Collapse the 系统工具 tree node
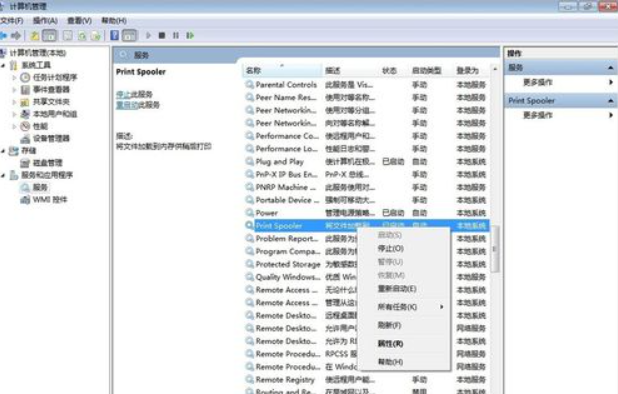The image size is (618, 394). (x=3, y=65)
